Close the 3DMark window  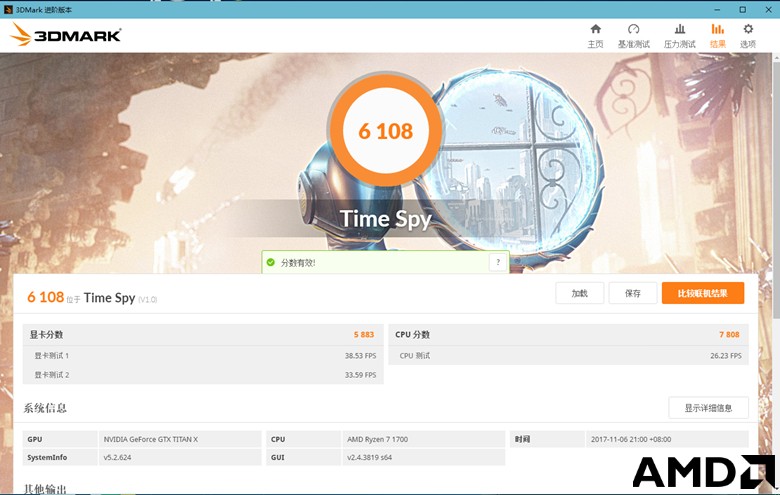[x=768, y=9]
